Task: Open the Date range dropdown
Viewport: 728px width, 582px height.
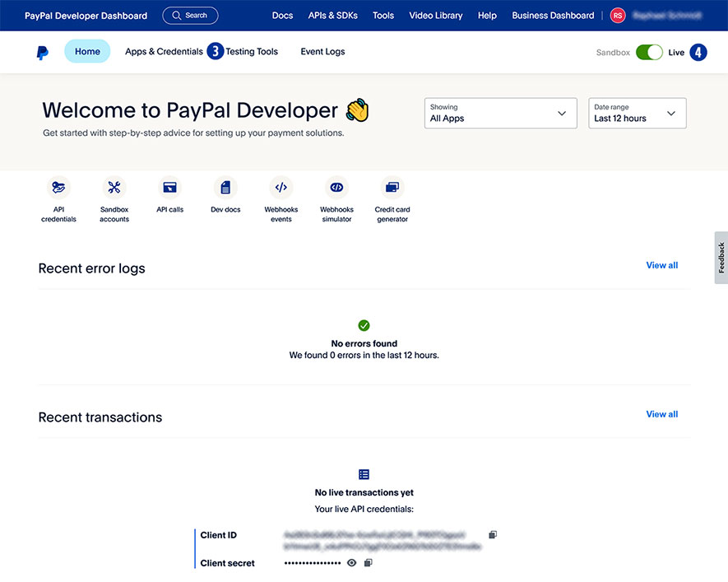Action: click(637, 114)
